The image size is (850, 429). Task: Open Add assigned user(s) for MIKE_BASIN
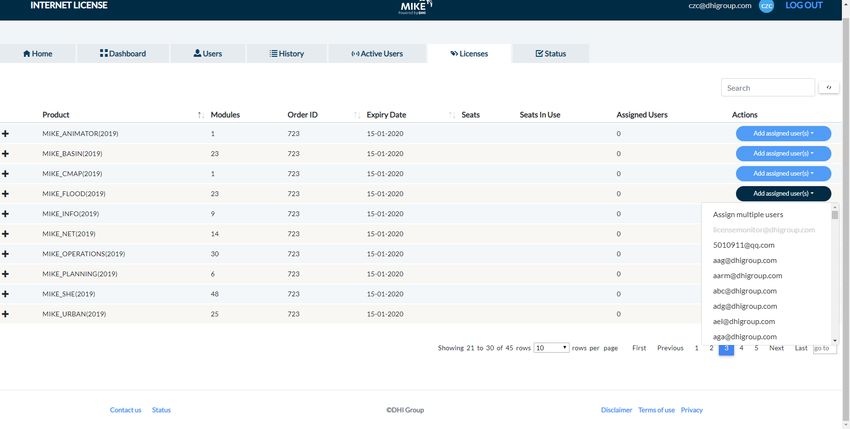783,153
